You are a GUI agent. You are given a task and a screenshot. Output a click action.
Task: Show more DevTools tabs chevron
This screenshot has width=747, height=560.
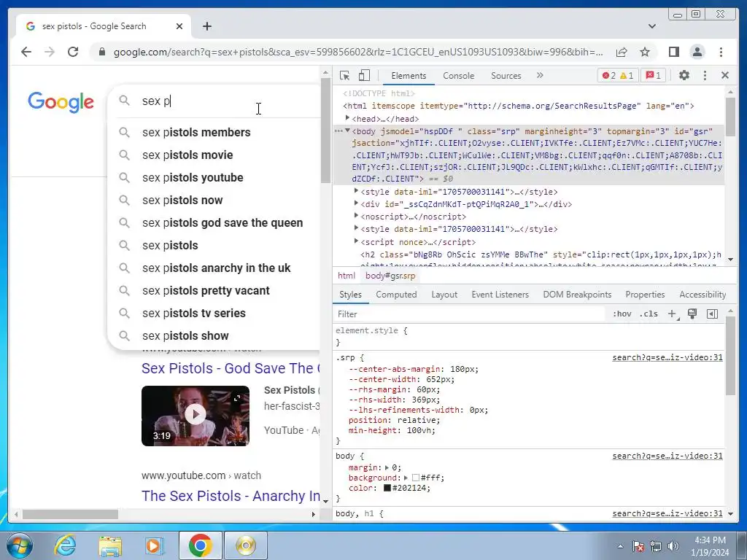[540, 75]
